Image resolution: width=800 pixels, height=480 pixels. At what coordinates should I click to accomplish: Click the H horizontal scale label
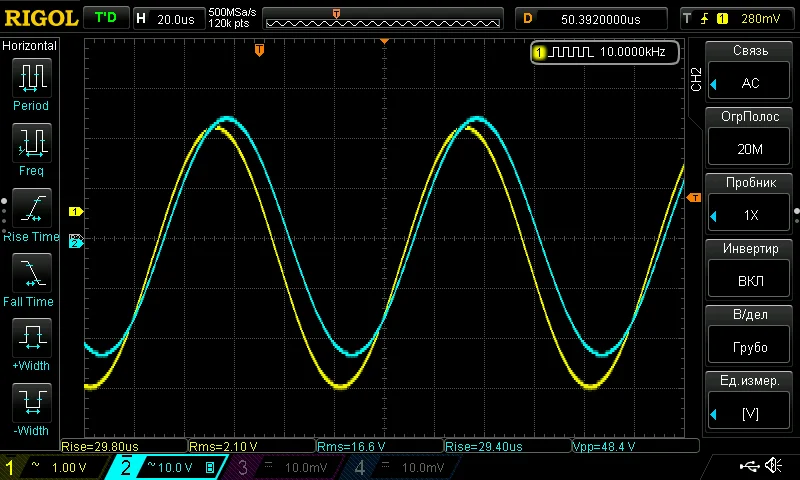[141, 19]
